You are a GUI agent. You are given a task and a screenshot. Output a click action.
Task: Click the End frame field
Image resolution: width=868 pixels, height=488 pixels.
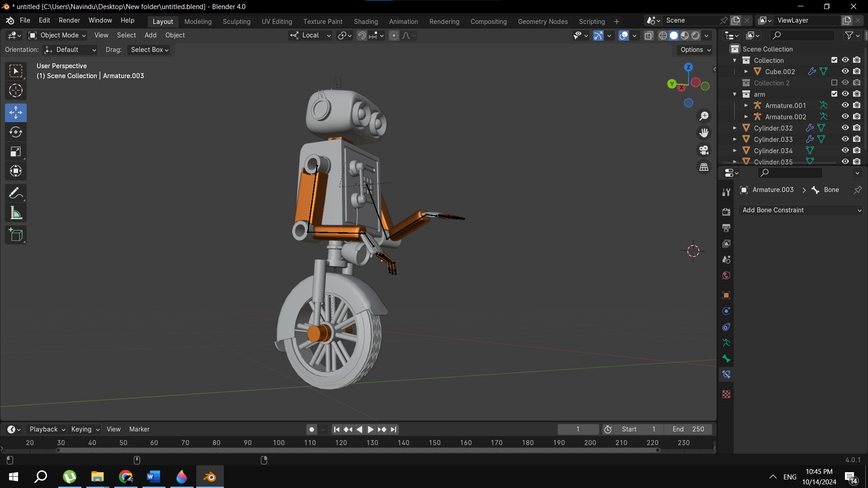click(688, 429)
